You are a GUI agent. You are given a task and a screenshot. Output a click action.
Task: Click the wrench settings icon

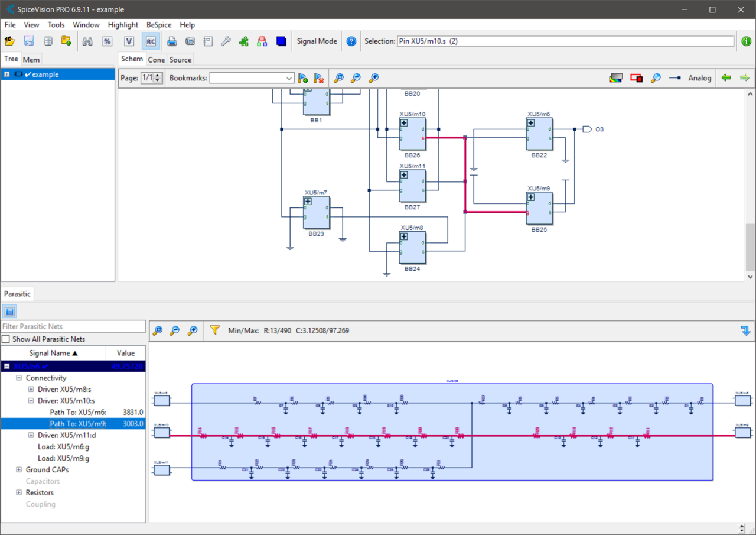coord(226,41)
